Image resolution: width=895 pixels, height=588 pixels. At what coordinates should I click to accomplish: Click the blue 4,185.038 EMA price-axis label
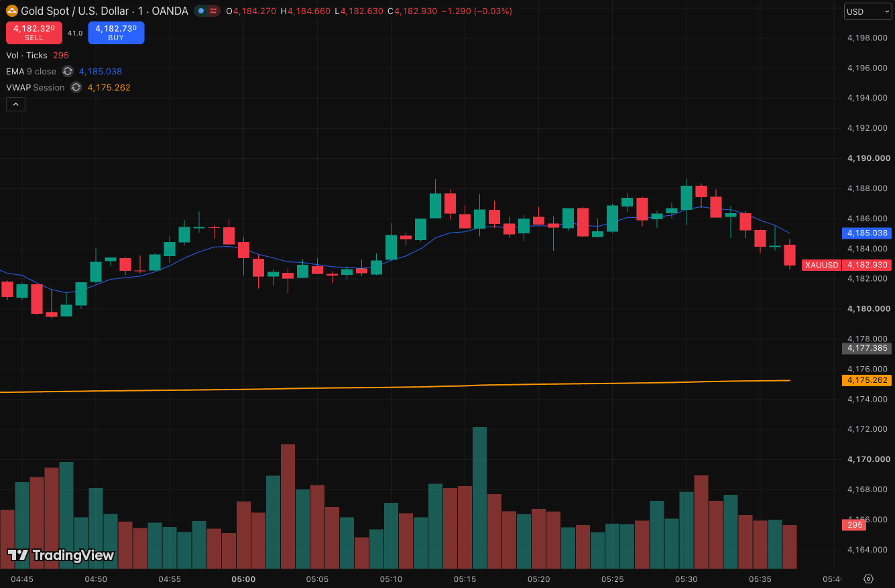pos(866,233)
